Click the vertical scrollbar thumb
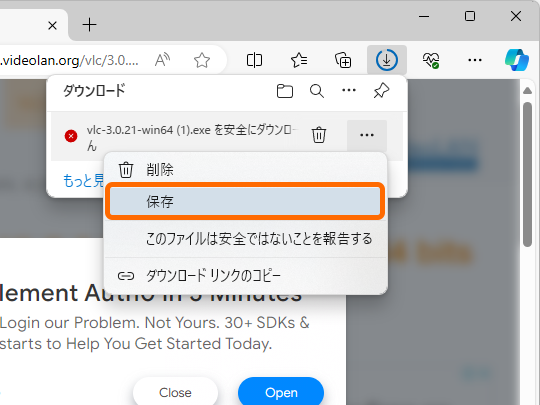 [x=527, y=174]
